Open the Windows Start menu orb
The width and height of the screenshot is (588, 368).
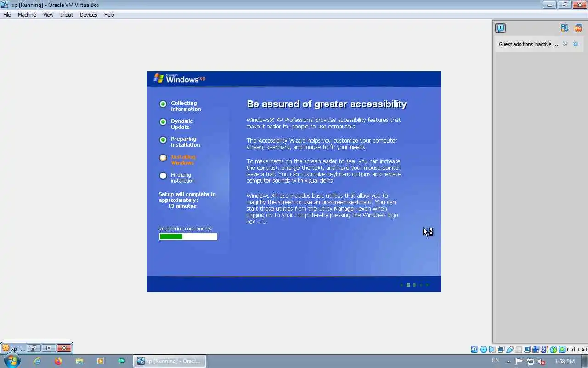(11, 361)
